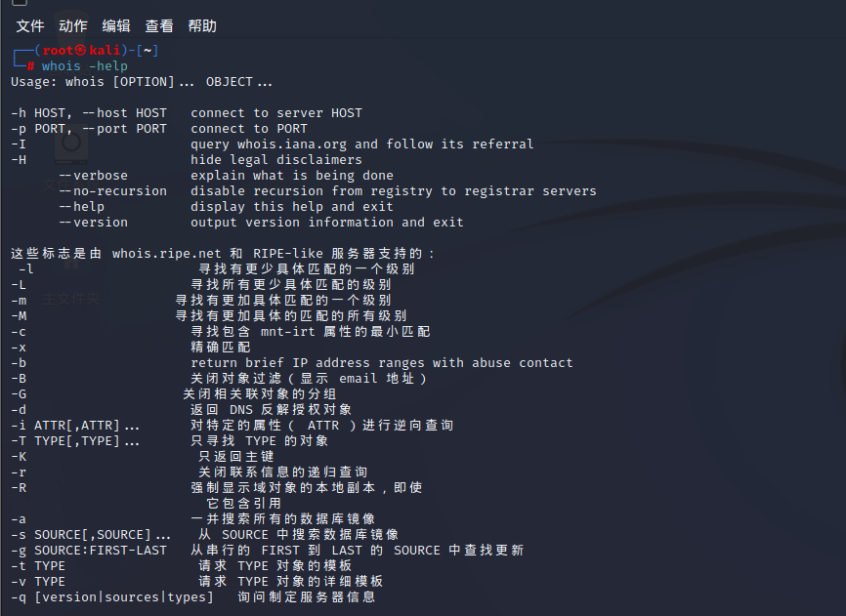Click the '--verbose' option text

point(93,176)
